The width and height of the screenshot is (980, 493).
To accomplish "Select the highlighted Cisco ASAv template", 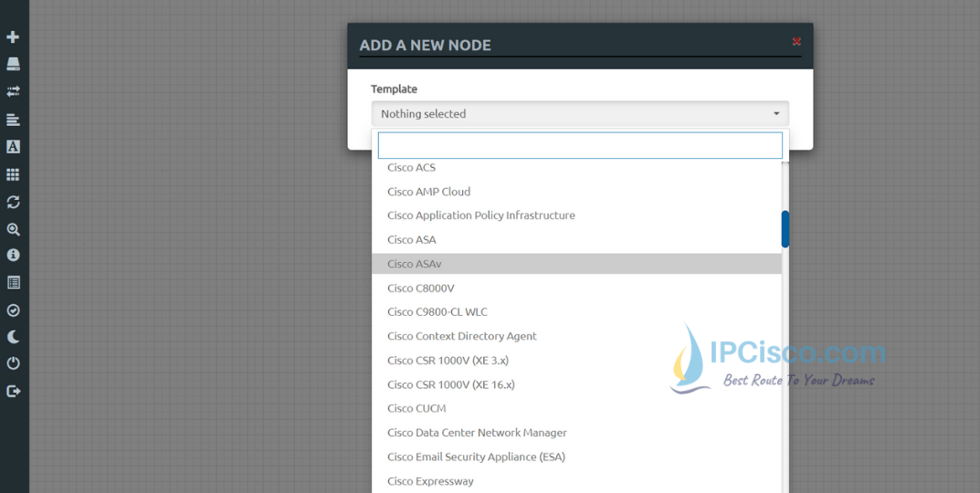I will tap(576, 264).
